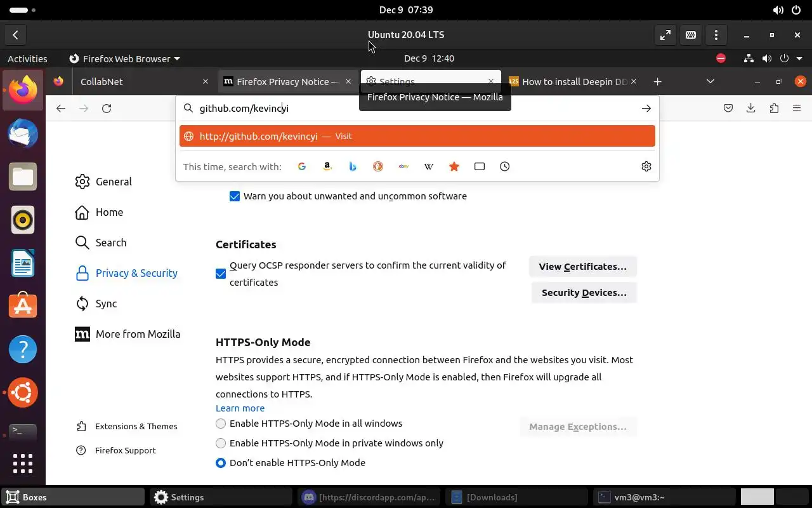Launch Rhythmbox from the dock
The width and height of the screenshot is (812, 508).
click(23, 220)
